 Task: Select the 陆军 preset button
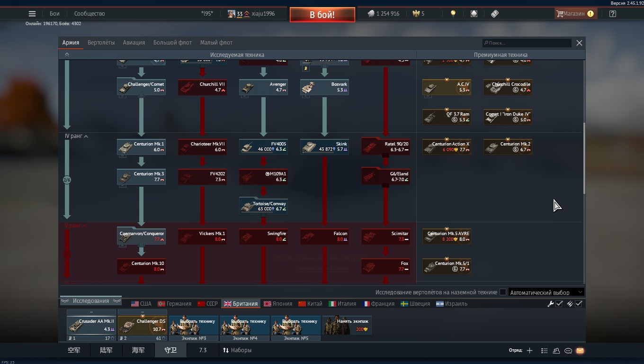tap(106, 350)
